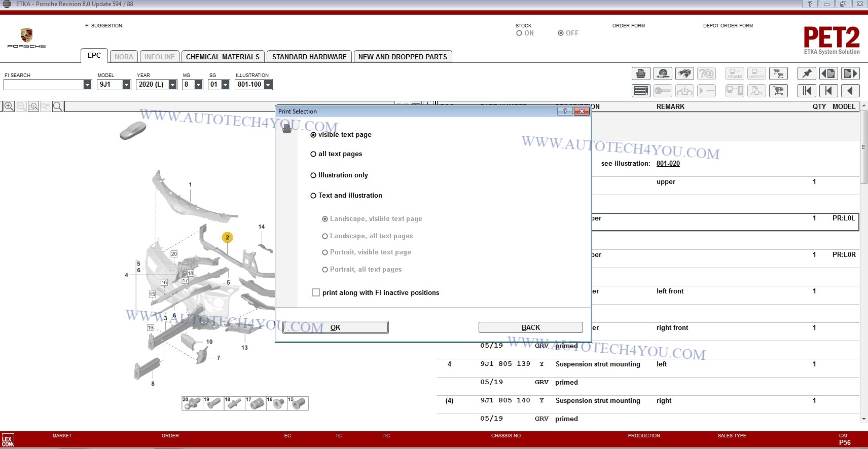This screenshot has height=449, width=868.
Task: Confirm the print selection with OK
Action: 336,327
